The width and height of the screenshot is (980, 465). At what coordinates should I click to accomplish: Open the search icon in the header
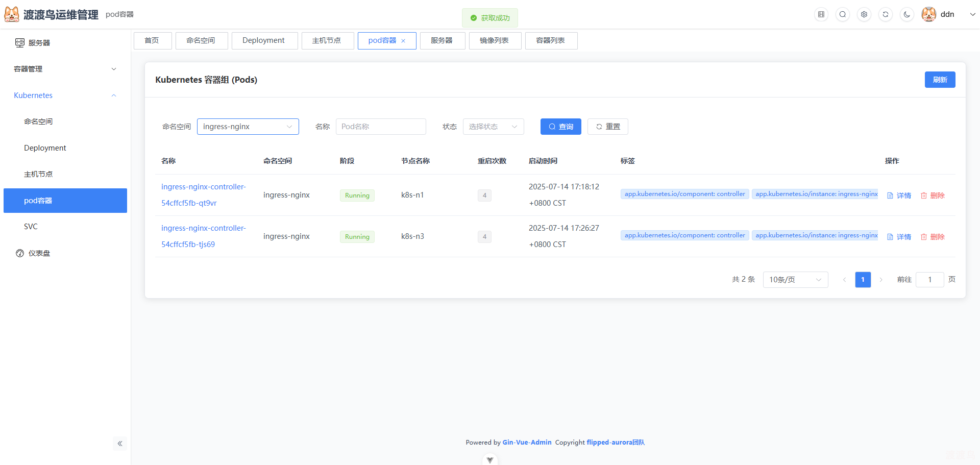pos(842,14)
